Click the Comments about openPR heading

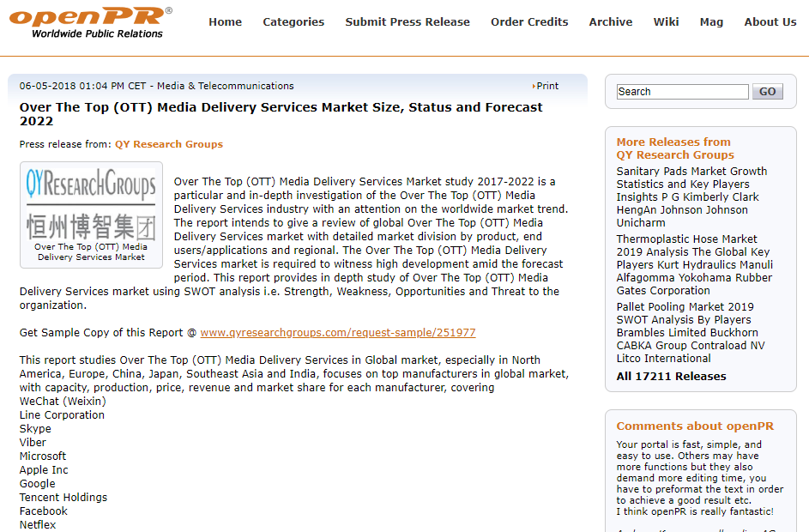pos(695,426)
